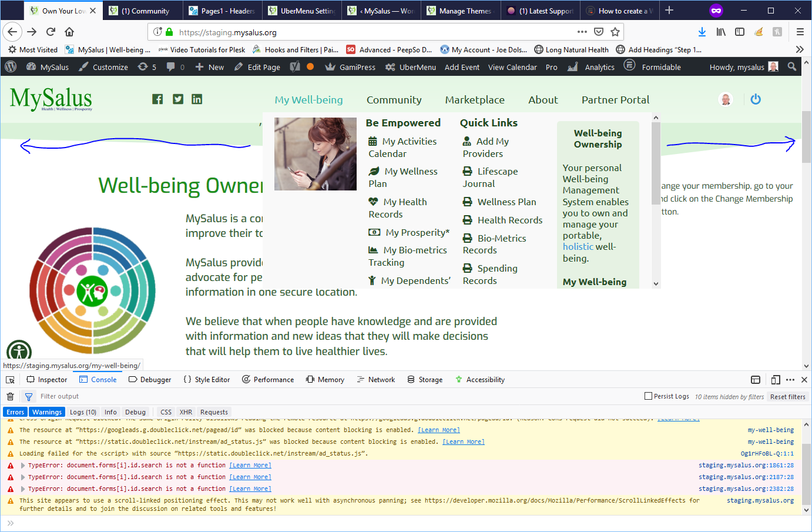Expand the first TypeError message
Screen dimensions: 812x532
coord(23,465)
